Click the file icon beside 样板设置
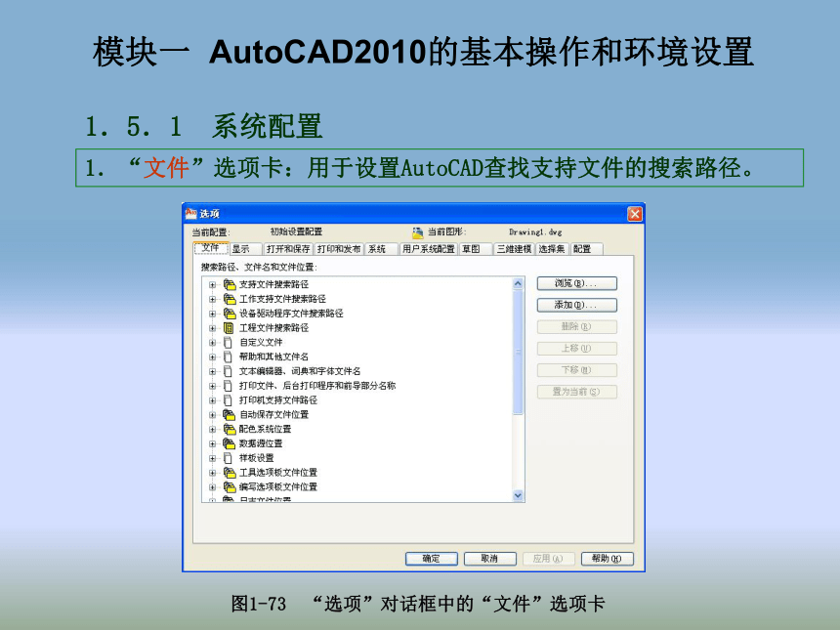Viewport: 840px width, 630px height. tap(229, 458)
